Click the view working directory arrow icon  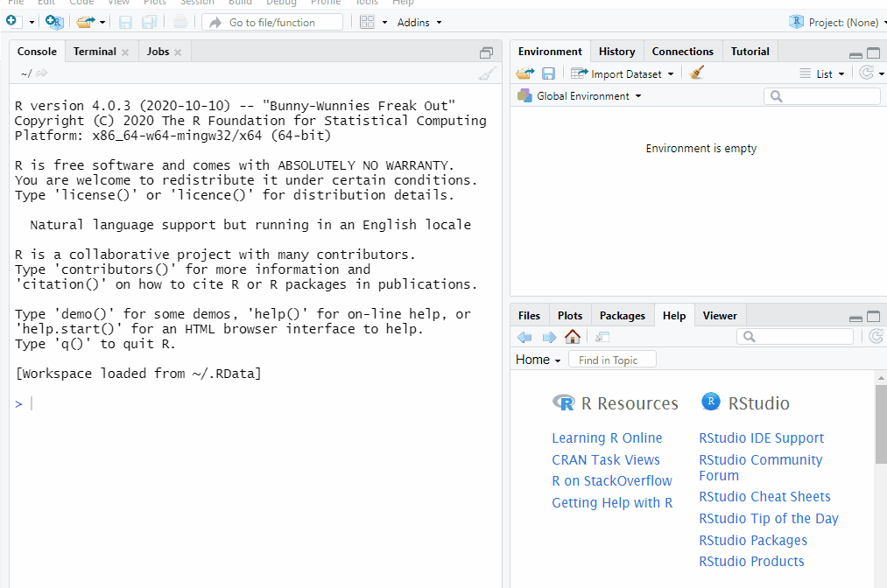click(x=42, y=73)
